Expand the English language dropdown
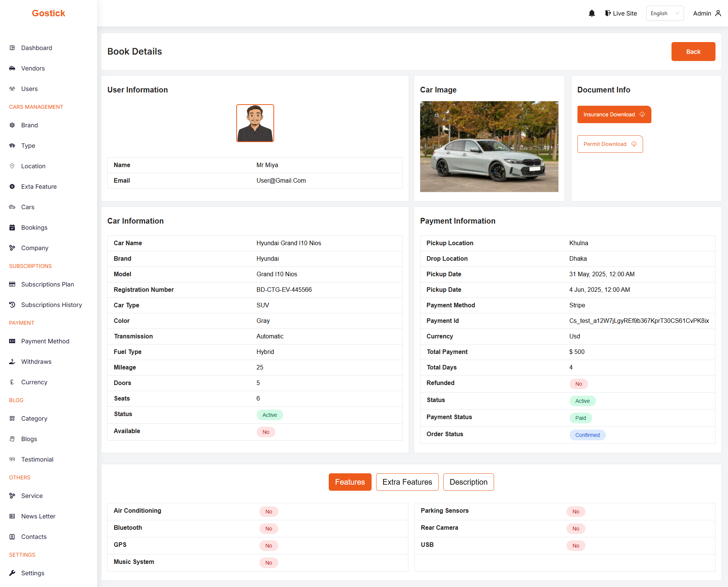This screenshot has height=587, width=728. [x=665, y=13]
